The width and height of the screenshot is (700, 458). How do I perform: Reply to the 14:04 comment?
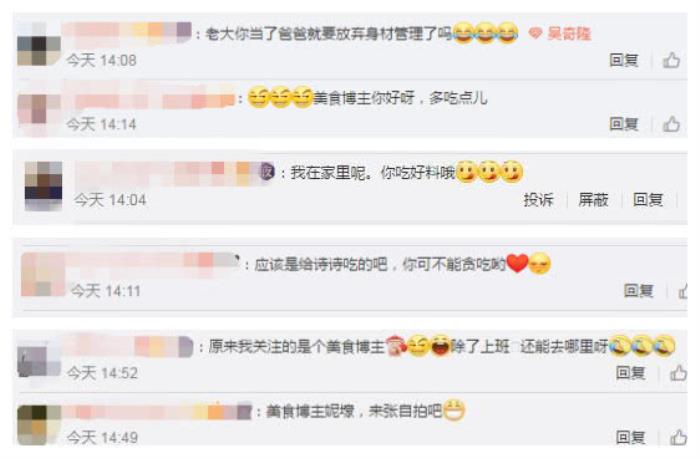coord(648,200)
